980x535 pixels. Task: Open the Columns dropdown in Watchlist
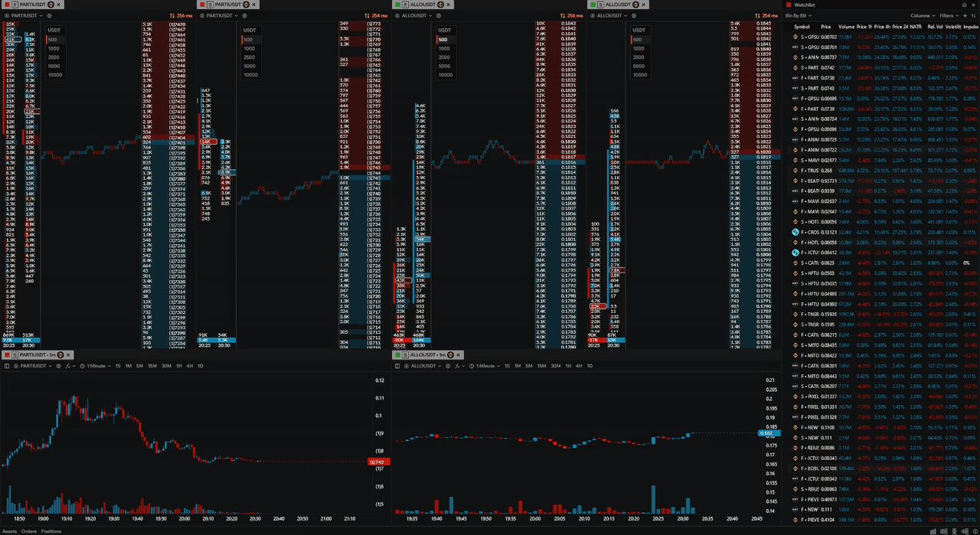923,15
